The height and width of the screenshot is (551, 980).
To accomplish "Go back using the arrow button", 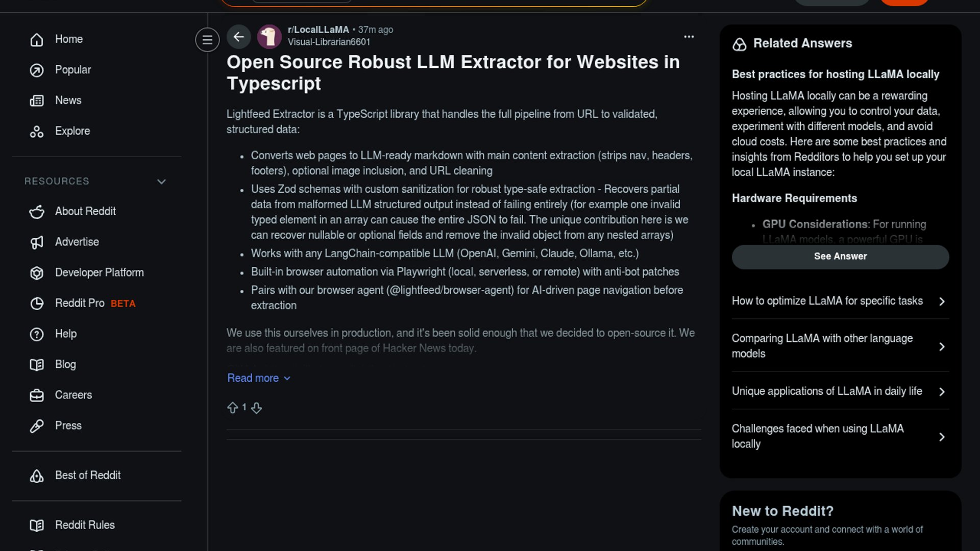I will [x=238, y=37].
